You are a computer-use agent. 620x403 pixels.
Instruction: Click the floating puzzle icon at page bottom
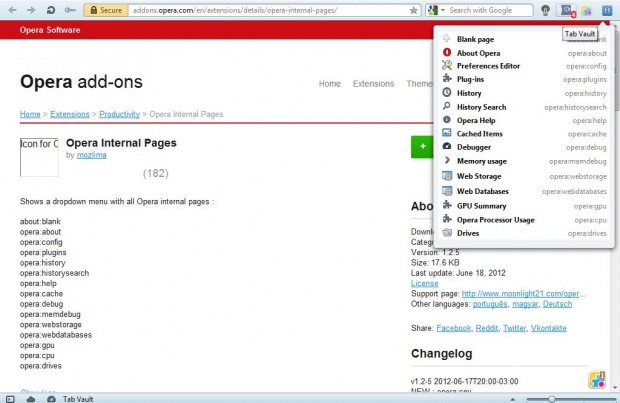click(597, 380)
